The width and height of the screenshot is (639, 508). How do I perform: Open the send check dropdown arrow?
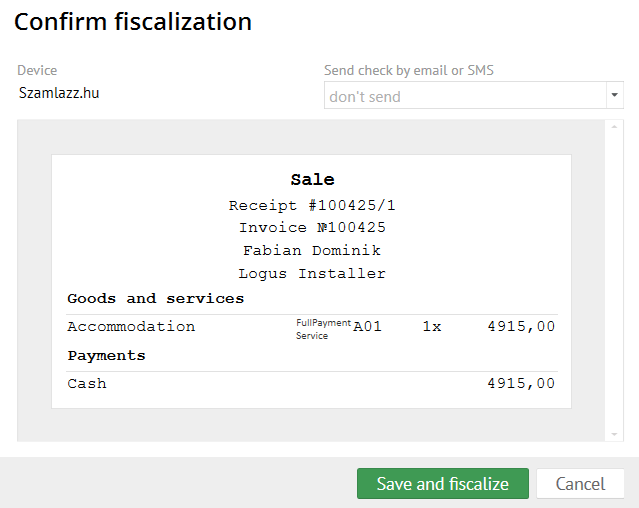pyautogui.click(x=614, y=96)
